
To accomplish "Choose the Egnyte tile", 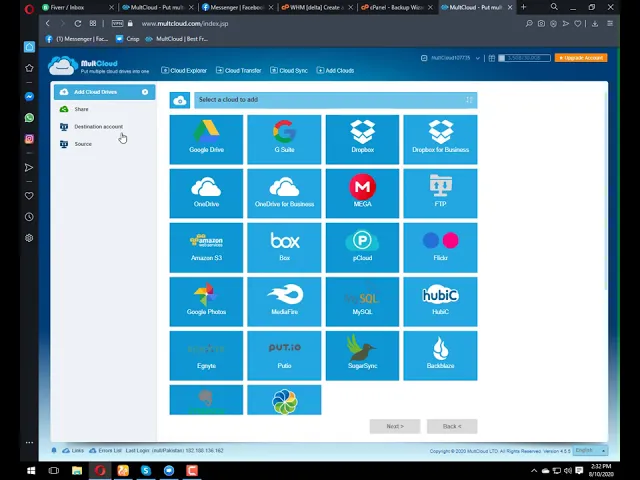I will point(206,356).
